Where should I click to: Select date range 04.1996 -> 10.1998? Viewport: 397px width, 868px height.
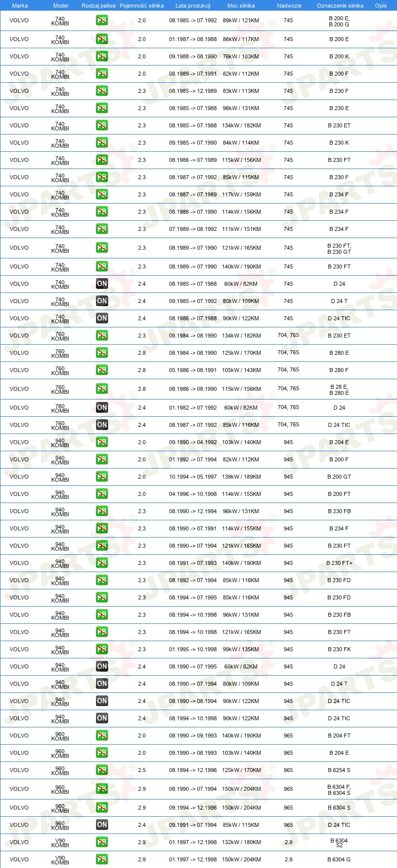pos(193,494)
